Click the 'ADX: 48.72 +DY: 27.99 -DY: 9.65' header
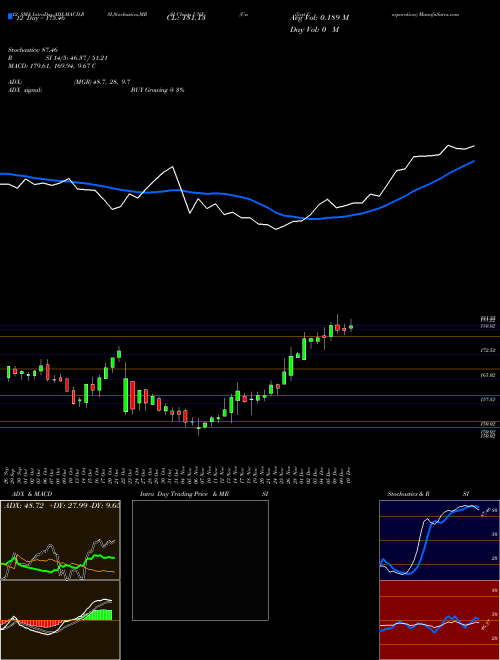The height and width of the screenshot is (660, 500). click(x=61, y=506)
